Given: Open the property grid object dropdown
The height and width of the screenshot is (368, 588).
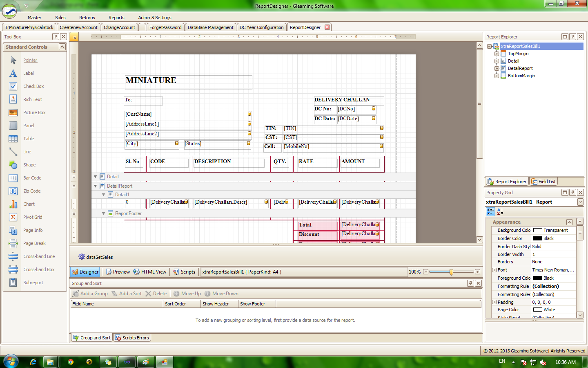Looking at the screenshot, I should click(x=580, y=202).
